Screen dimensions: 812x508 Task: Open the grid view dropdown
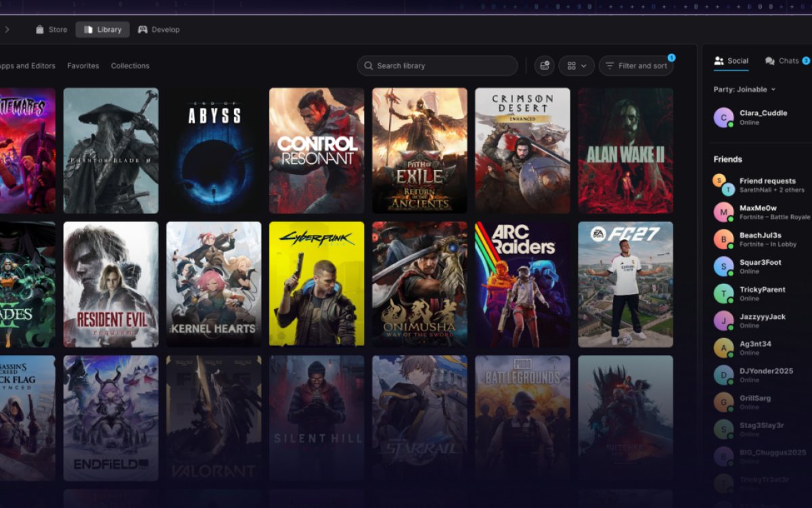[x=577, y=66]
